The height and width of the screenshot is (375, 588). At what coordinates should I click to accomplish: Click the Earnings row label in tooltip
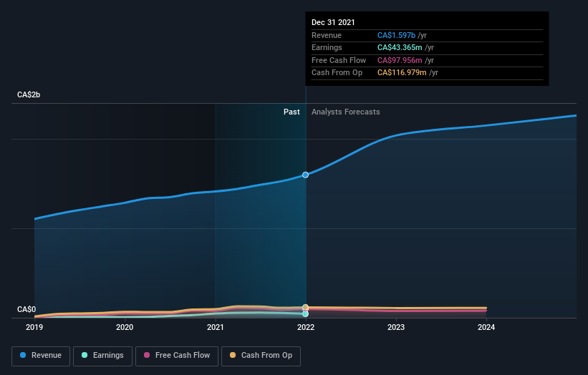327,47
